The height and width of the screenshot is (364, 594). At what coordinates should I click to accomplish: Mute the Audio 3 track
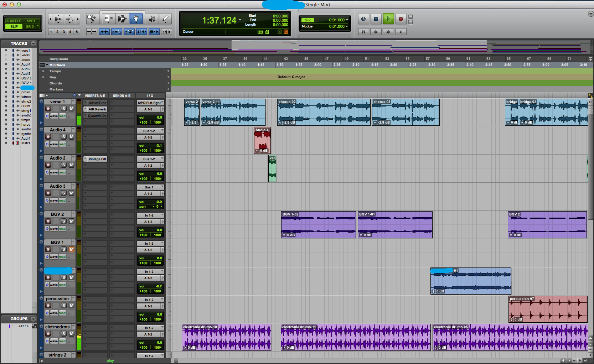point(72,193)
